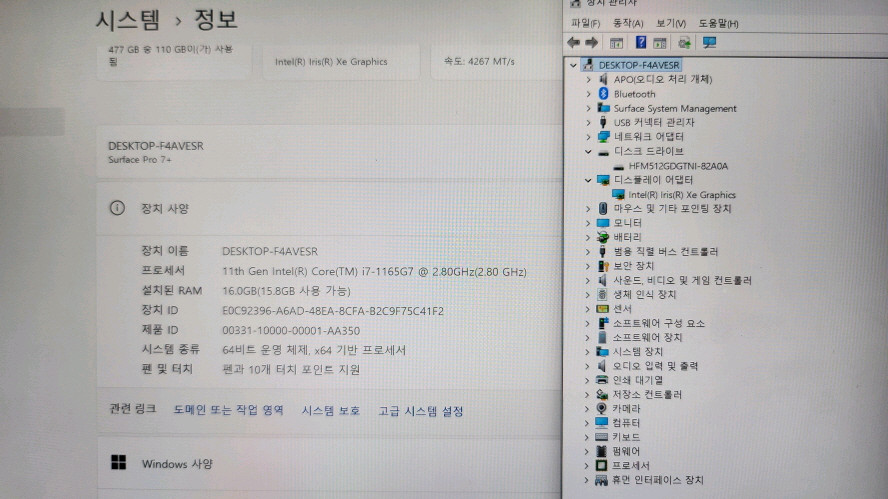Image resolution: width=888 pixels, height=499 pixels.
Task: Click the blue Help icon in Device Manager toolbar
Action: (x=641, y=42)
